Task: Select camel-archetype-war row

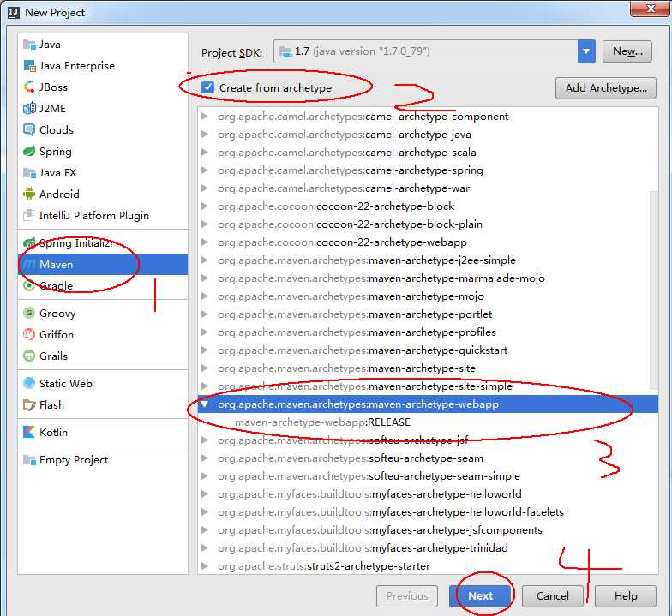Action: coord(428,188)
